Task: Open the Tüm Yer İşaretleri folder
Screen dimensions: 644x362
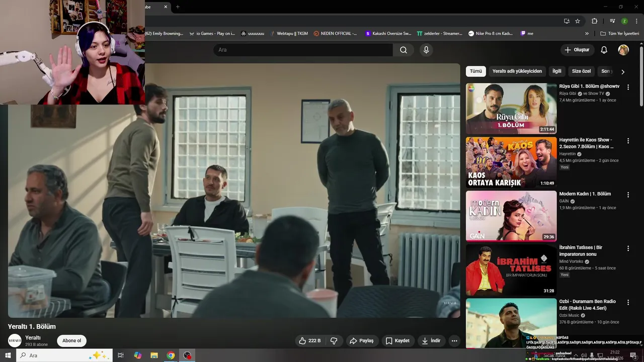Action: pos(620,34)
